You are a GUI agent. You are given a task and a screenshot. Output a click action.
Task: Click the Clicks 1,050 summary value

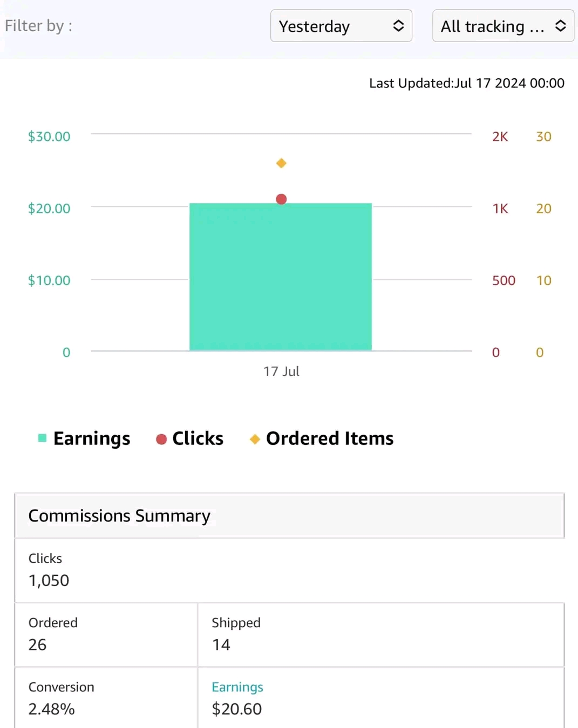click(x=49, y=580)
